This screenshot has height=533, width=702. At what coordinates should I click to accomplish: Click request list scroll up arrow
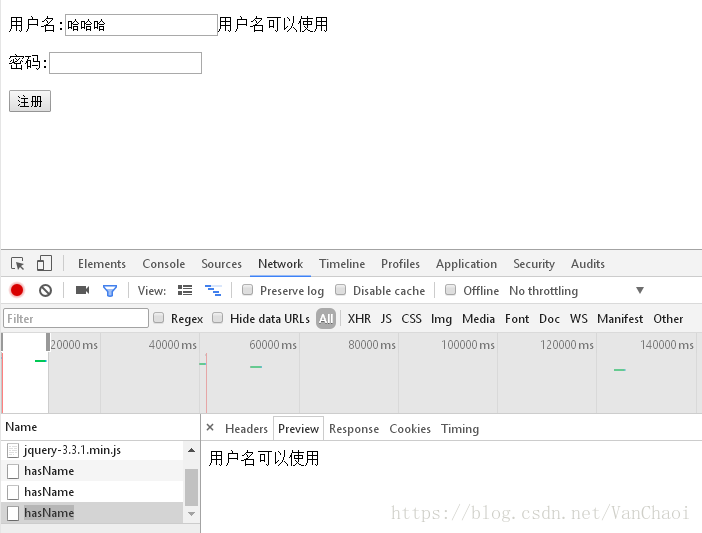(x=191, y=450)
